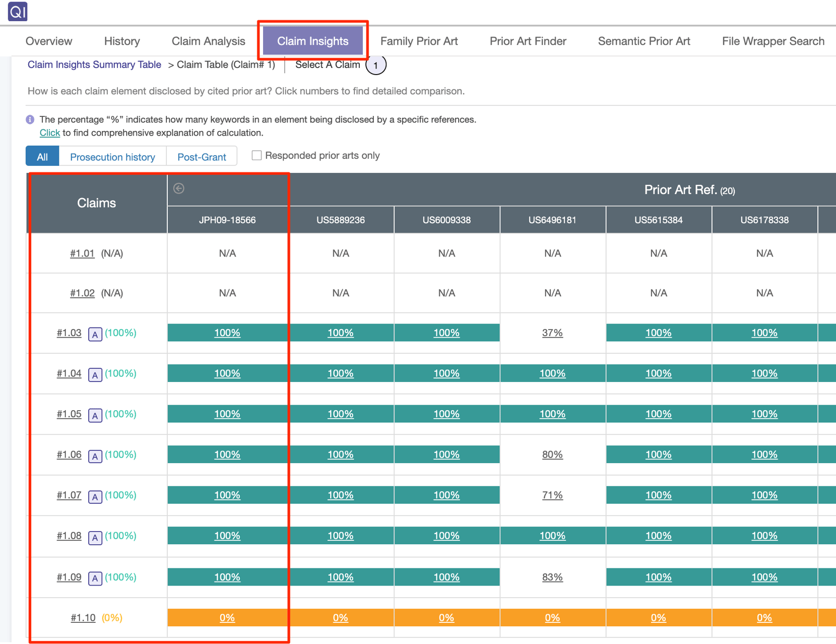This screenshot has height=644, width=836.
Task: Click the "A" badge next to claim #1.07
Action: pos(95,496)
